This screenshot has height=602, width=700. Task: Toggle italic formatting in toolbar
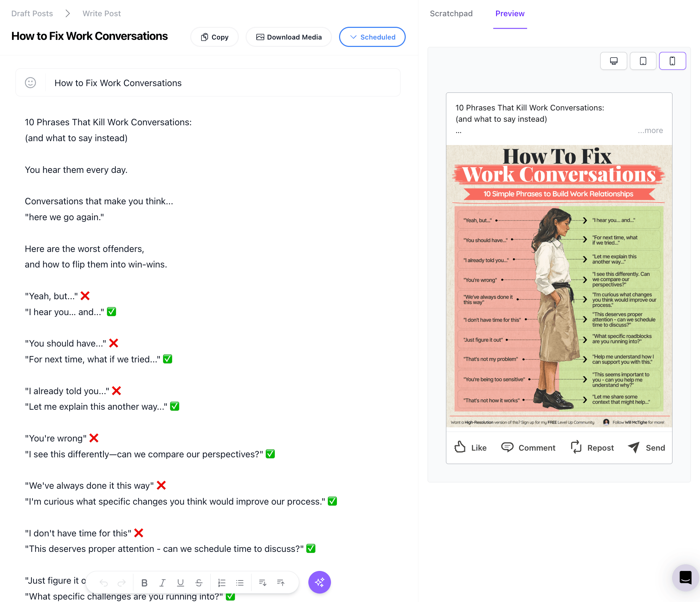point(164,582)
